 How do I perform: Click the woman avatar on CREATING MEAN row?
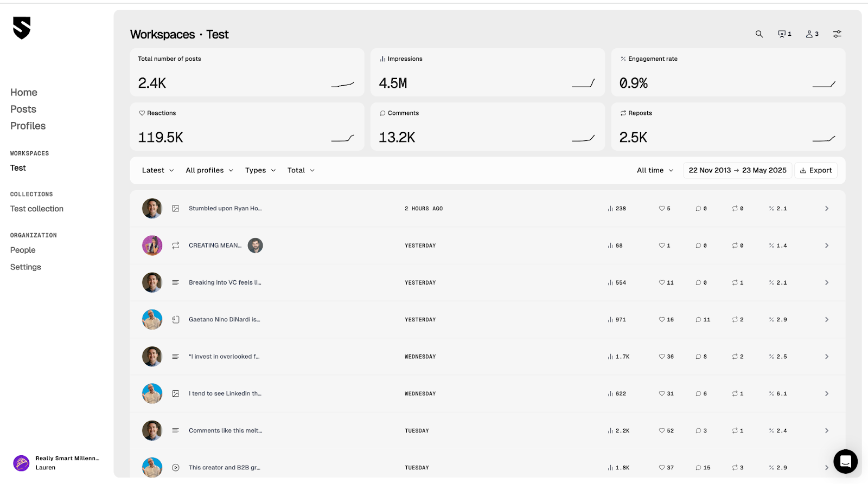pos(152,246)
